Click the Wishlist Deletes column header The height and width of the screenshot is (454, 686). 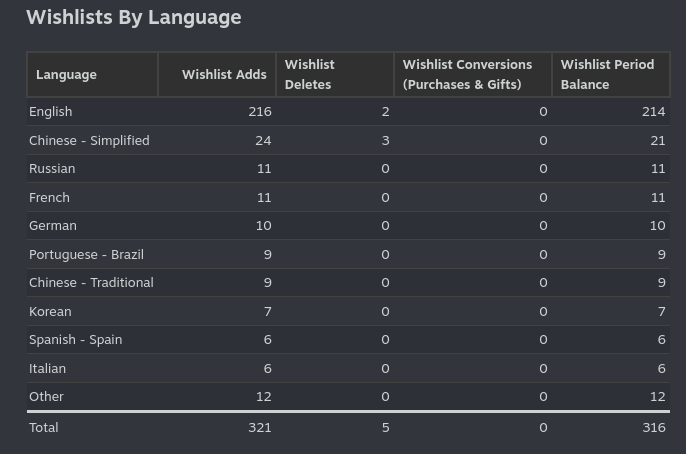coord(335,74)
